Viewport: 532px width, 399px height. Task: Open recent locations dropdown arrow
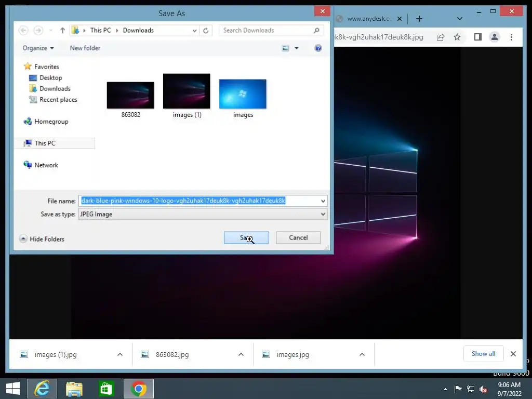pos(50,31)
